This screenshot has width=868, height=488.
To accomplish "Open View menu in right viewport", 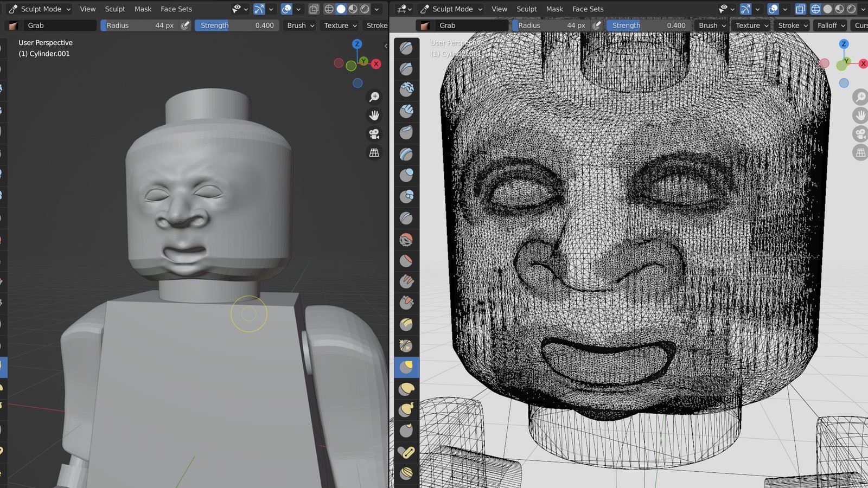I will coord(499,9).
